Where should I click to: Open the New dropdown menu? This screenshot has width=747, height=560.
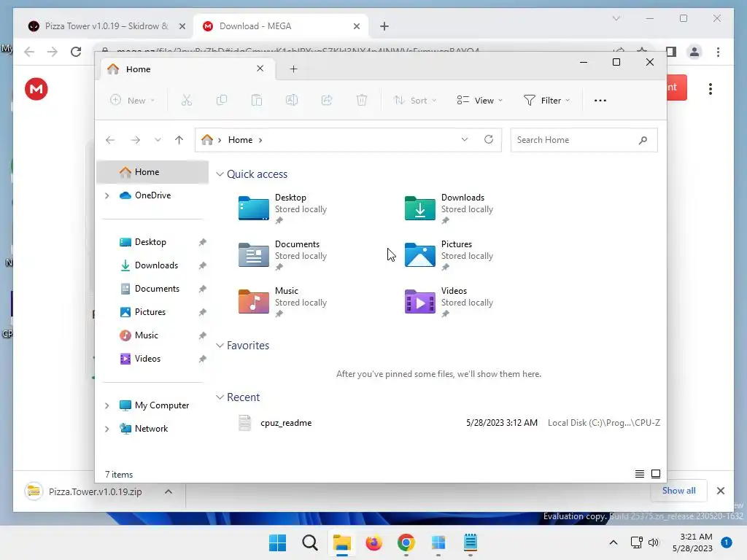[x=132, y=101]
